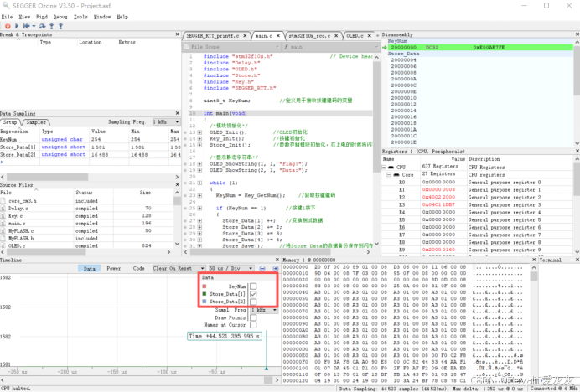Close the SEGGER_RTT_printf.c tab
Image resolution: width=580 pixels, height=392 pixels.
click(x=246, y=36)
